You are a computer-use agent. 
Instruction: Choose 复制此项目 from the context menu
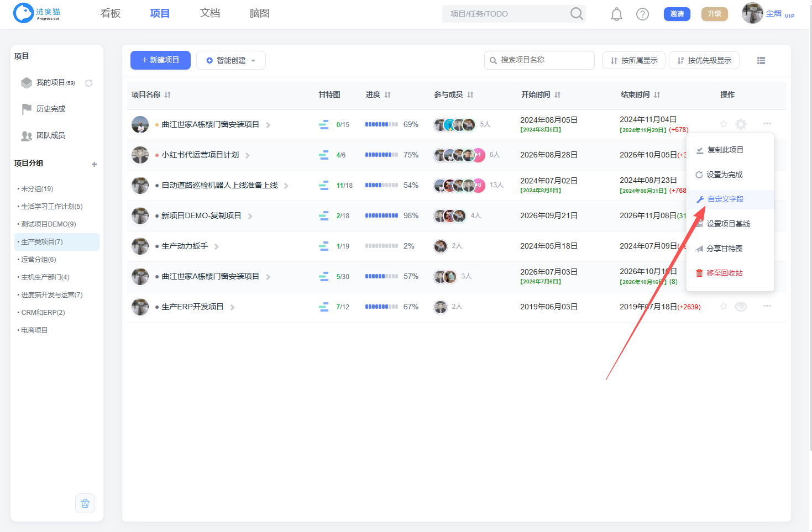tap(730, 150)
